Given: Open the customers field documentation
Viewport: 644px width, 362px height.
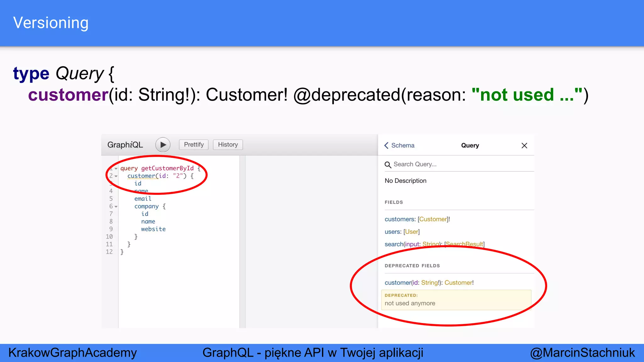Looking at the screenshot, I should point(399,219).
